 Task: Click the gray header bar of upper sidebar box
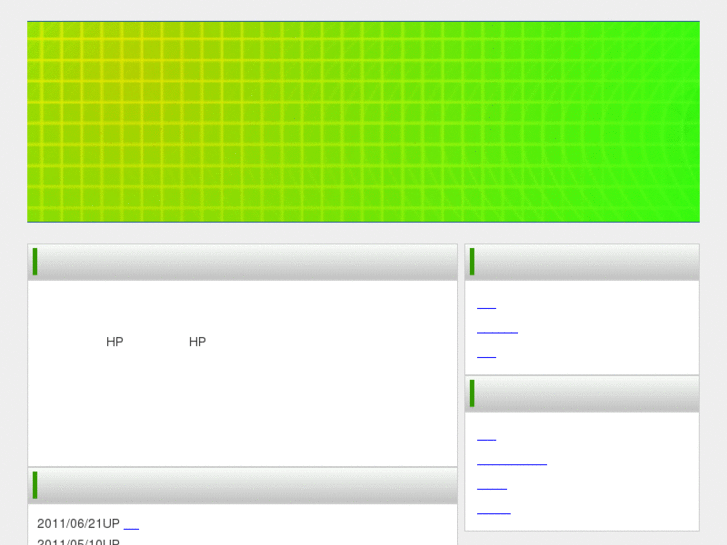pos(590,262)
